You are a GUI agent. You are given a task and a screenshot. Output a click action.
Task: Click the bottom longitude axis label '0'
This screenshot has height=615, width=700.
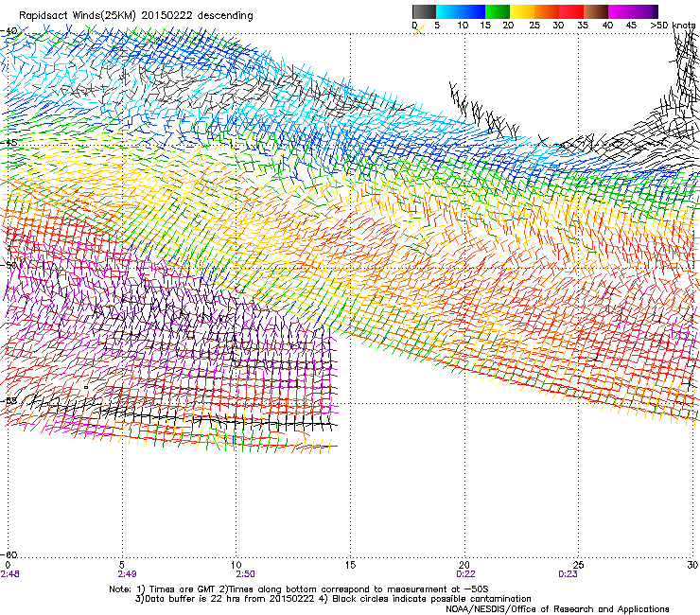tap(8, 565)
